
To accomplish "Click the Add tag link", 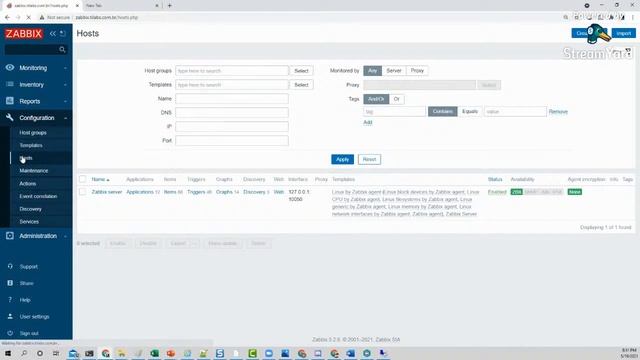I will [368, 122].
